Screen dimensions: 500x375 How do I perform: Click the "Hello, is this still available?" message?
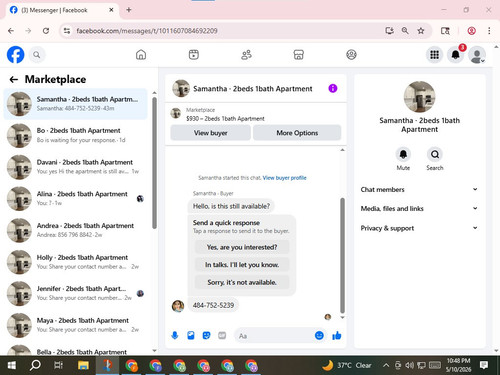point(231,206)
